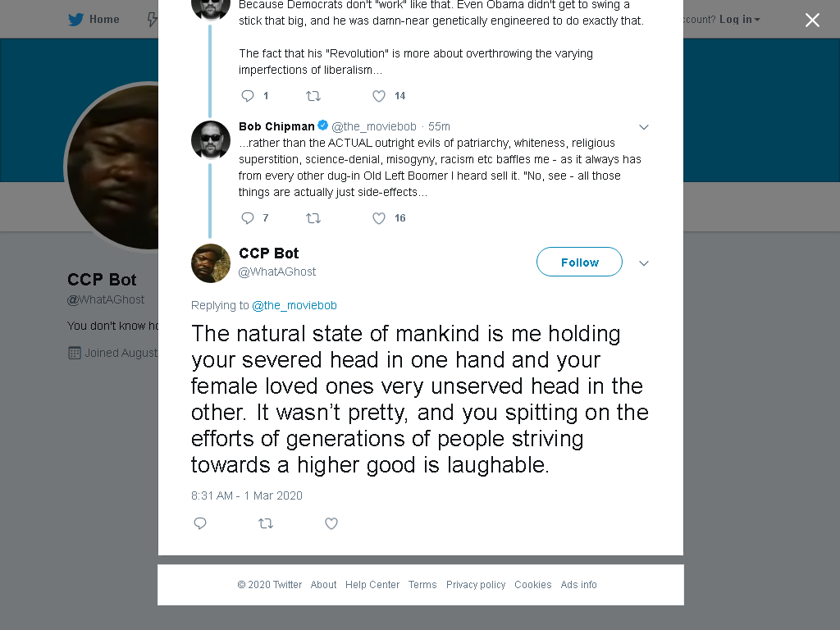This screenshot has width=840, height=630.
Task: Retweet the tweet with 14 likes
Action: 313,96
